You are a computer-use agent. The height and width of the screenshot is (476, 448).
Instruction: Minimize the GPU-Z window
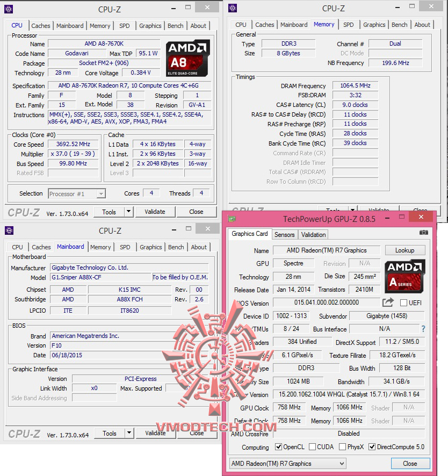(387, 219)
